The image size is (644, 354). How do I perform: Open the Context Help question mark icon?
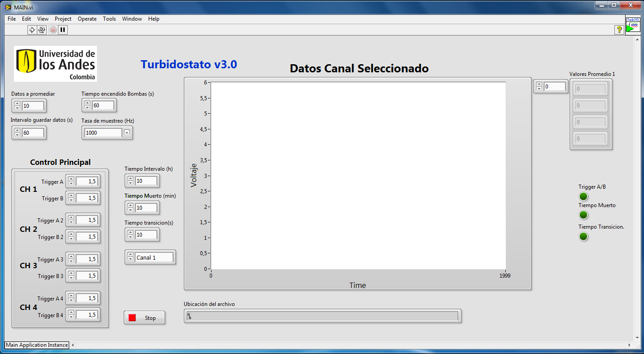[619, 30]
